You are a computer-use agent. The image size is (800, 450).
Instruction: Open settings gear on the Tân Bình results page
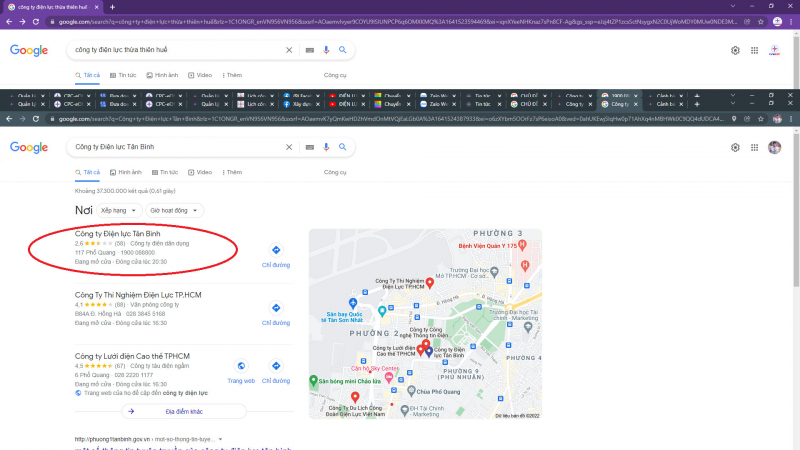735,147
